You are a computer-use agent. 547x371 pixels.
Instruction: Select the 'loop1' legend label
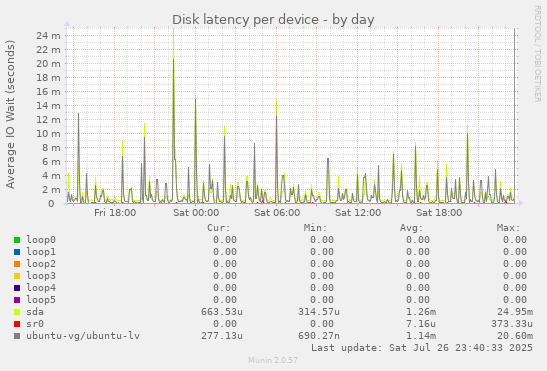pos(41,252)
